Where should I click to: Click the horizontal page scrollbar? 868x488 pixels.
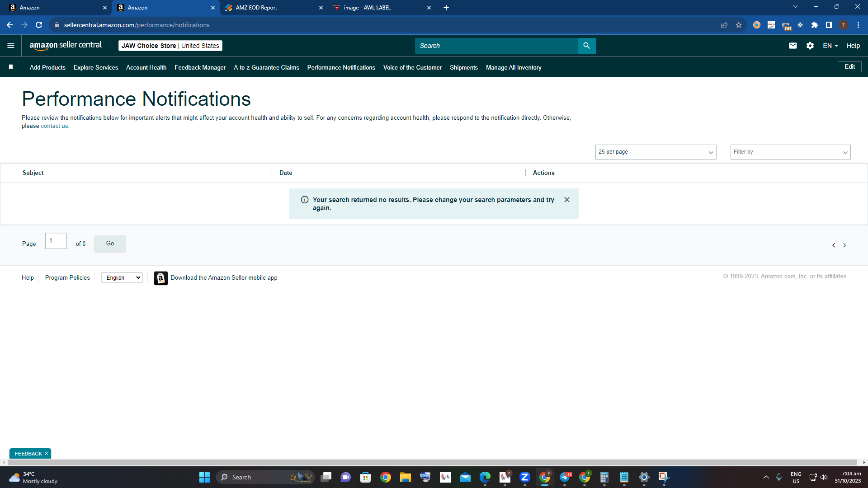coord(433,462)
